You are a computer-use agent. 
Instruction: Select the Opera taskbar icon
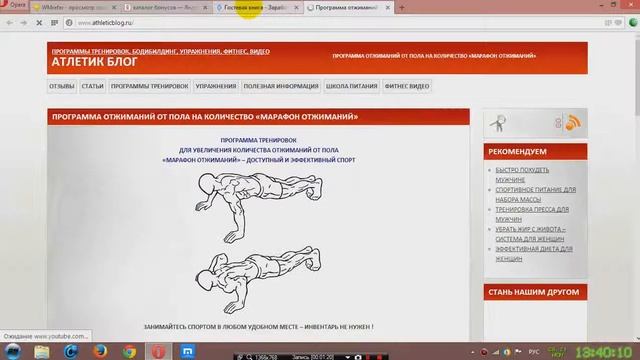[x=159, y=351]
